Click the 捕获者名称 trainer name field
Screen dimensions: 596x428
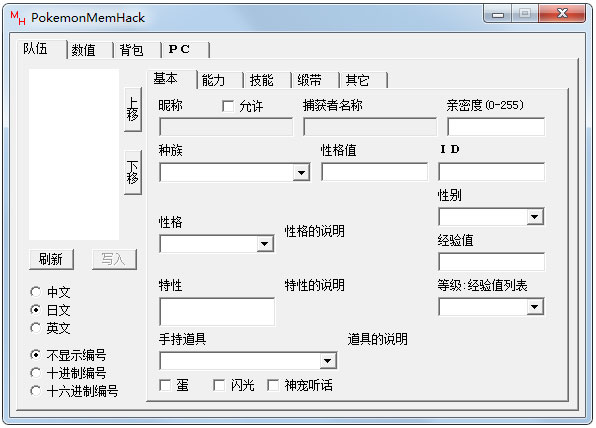[370, 127]
